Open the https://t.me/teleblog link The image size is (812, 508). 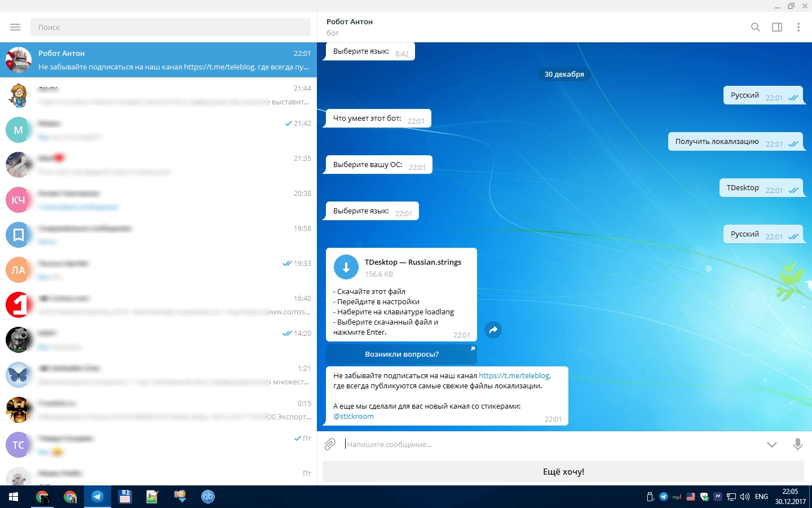pos(514,375)
